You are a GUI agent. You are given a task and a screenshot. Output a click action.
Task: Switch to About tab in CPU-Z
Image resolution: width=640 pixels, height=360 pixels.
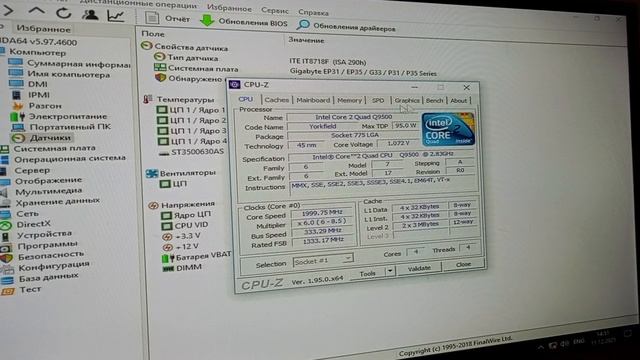[458, 100]
